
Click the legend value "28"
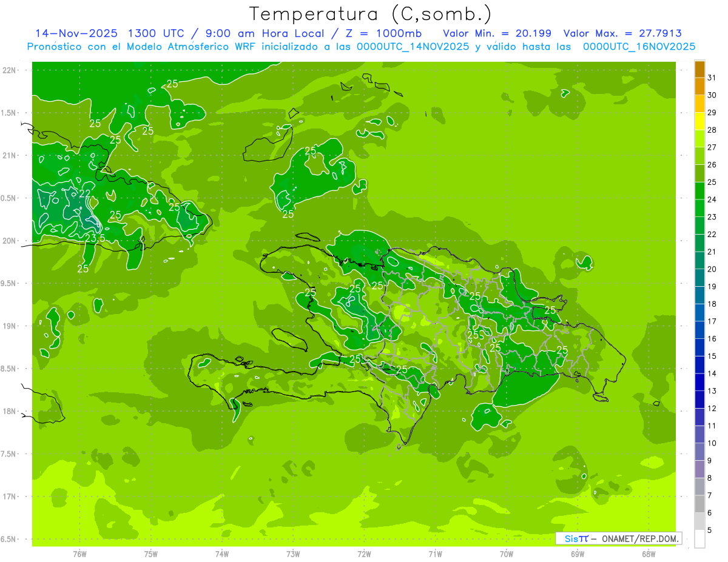pyautogui.click(x=712, y=130)
